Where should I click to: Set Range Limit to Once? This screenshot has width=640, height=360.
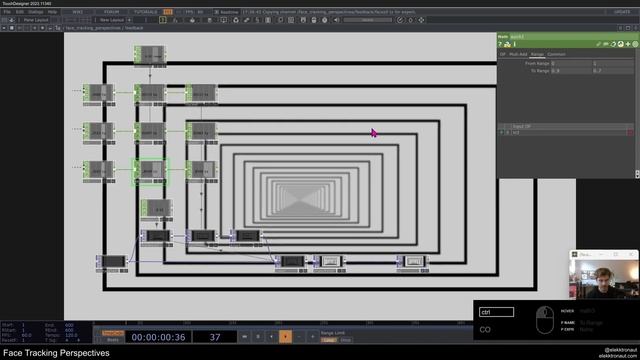click(346, 340)
